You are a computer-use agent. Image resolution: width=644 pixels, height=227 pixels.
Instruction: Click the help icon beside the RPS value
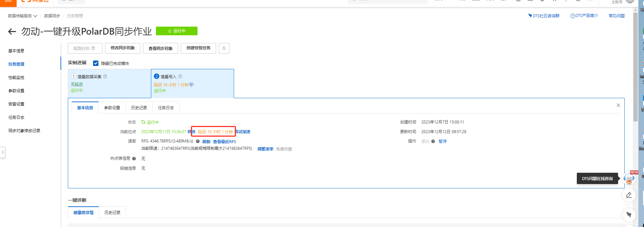pos(198,141)
